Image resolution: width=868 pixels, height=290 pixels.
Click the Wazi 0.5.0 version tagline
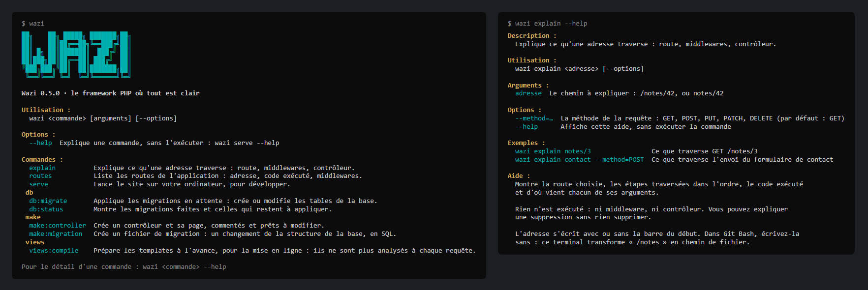(111, 93)
